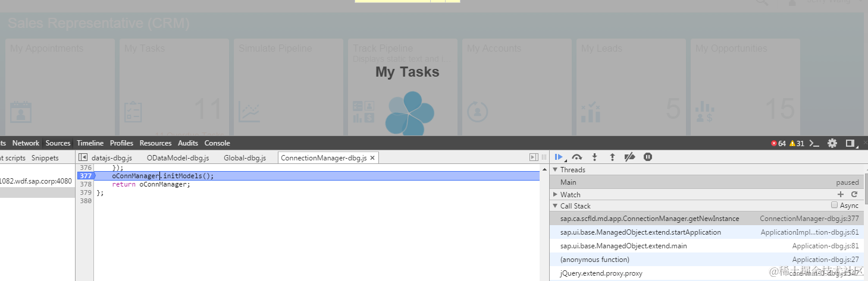This screenshot has width=868, height=281.
Task: Step over next function call
Action: pos(576,157)
